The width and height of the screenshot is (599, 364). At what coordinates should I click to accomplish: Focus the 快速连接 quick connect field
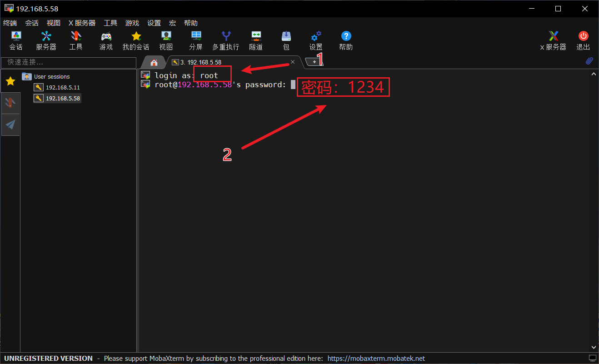tap(69, 62)
